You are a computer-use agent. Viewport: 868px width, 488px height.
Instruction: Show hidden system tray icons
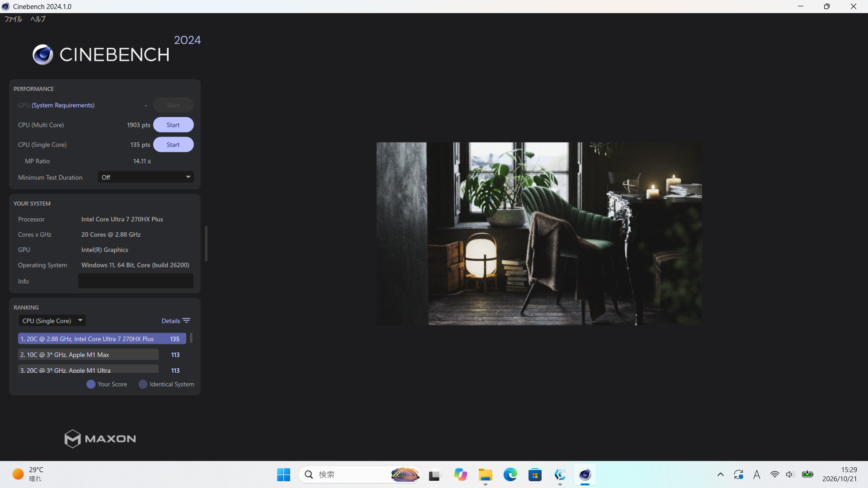pos(721,474)
